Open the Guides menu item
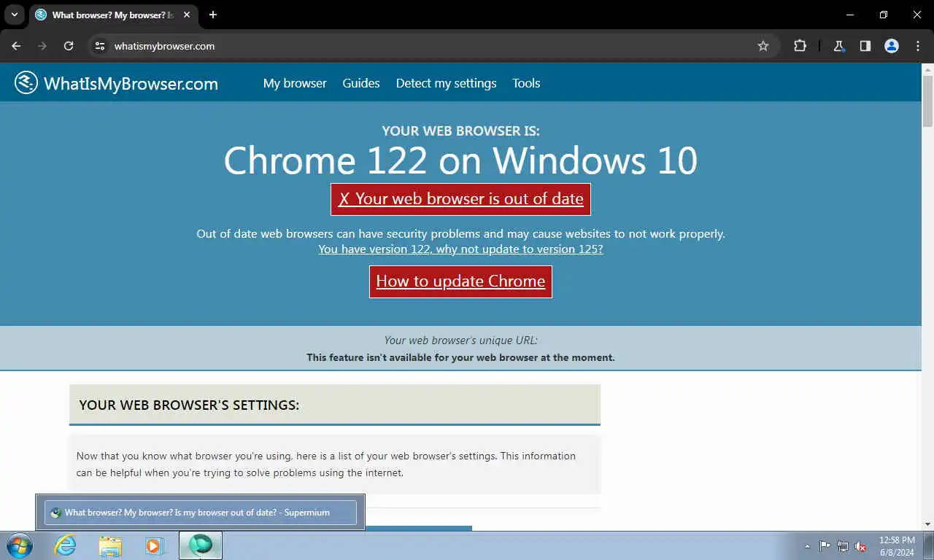 (361, 83)
